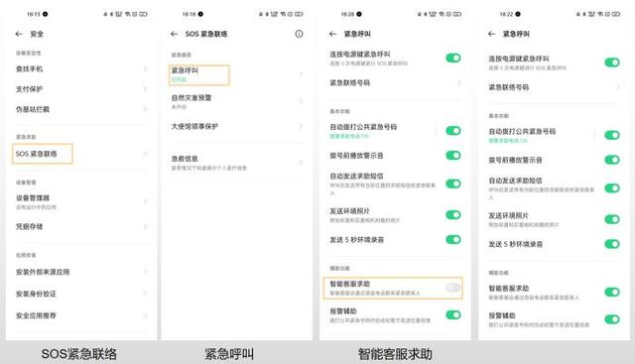Open the 安全应用推荐 entry
Screen dimensions: 635x364
(x=81, y=315)
